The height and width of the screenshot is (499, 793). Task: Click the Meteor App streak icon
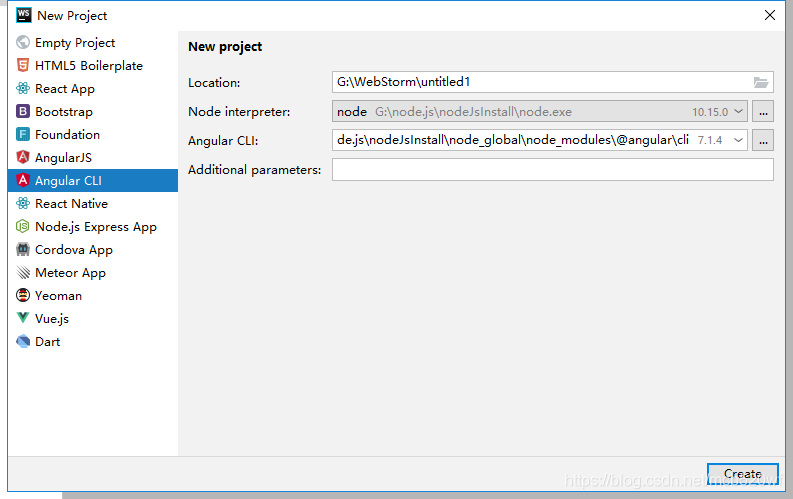pos(23,273)
